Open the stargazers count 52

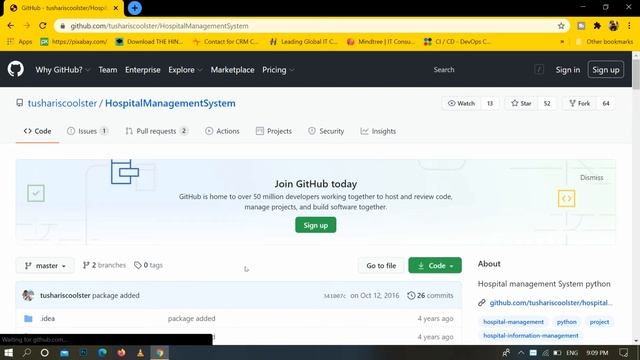pyautogui.click(x=547, y=103)
